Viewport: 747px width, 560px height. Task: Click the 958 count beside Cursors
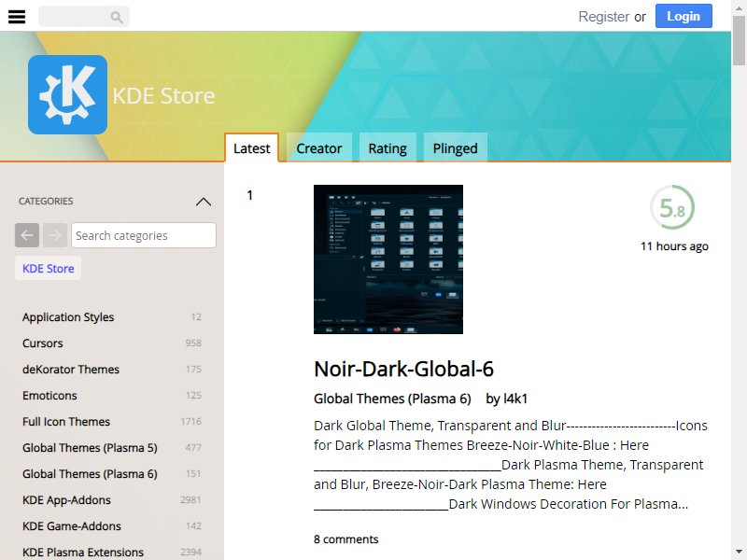coord(193,343)
